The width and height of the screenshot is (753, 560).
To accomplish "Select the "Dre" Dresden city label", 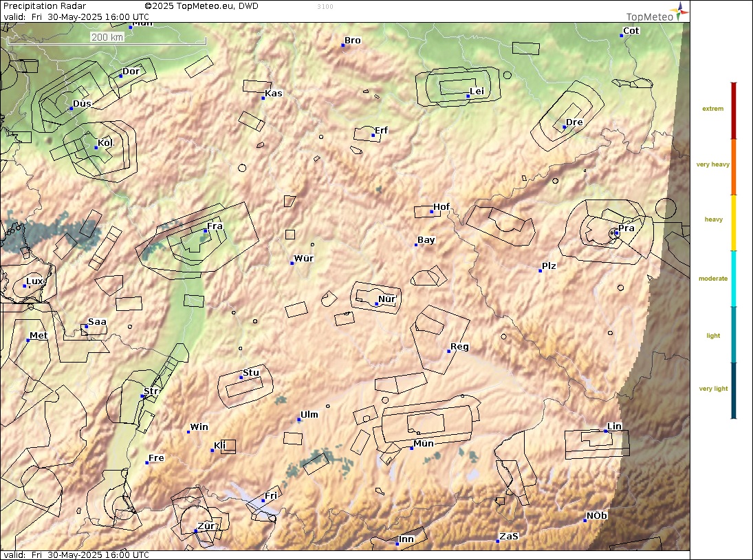I will point(574,122).
